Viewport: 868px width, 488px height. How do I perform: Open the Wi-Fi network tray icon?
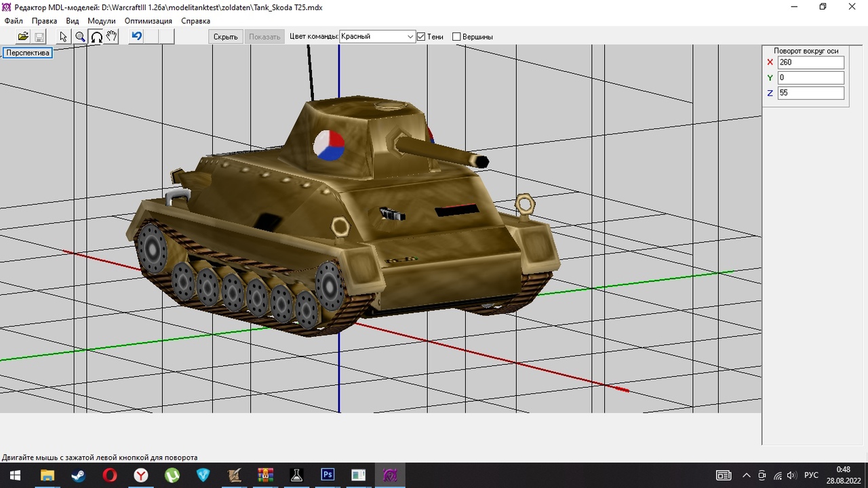[x=777, y=475]
